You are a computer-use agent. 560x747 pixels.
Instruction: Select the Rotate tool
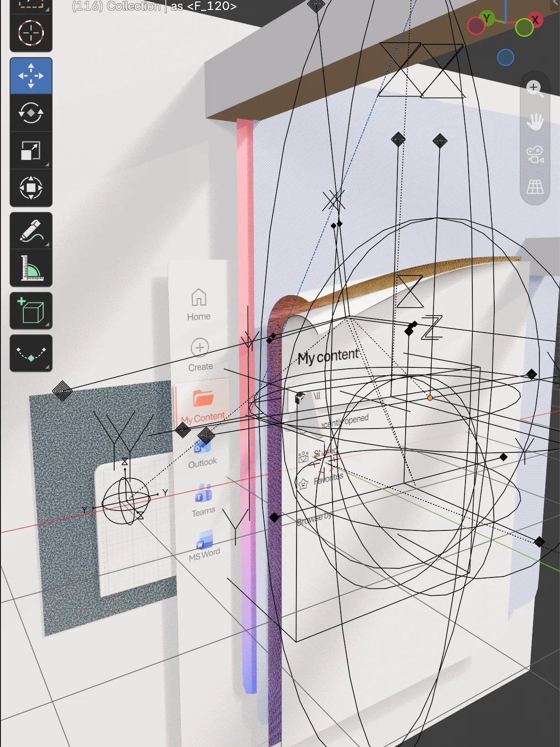pos(31,113)
